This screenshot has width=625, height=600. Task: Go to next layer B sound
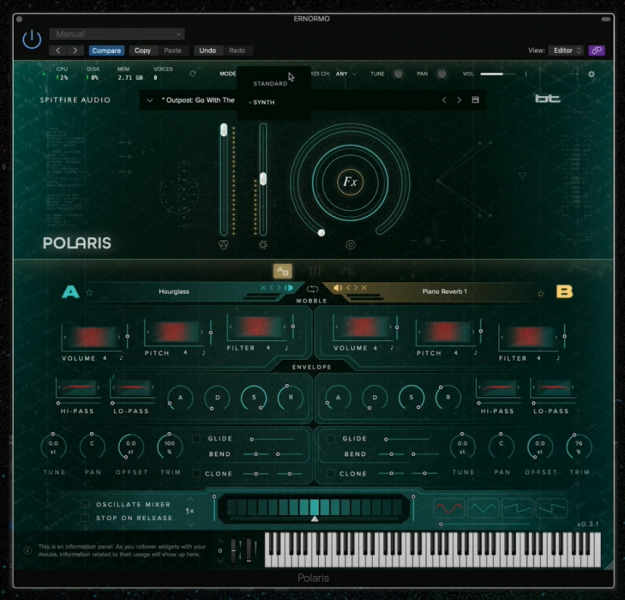[x=356, y=287]
